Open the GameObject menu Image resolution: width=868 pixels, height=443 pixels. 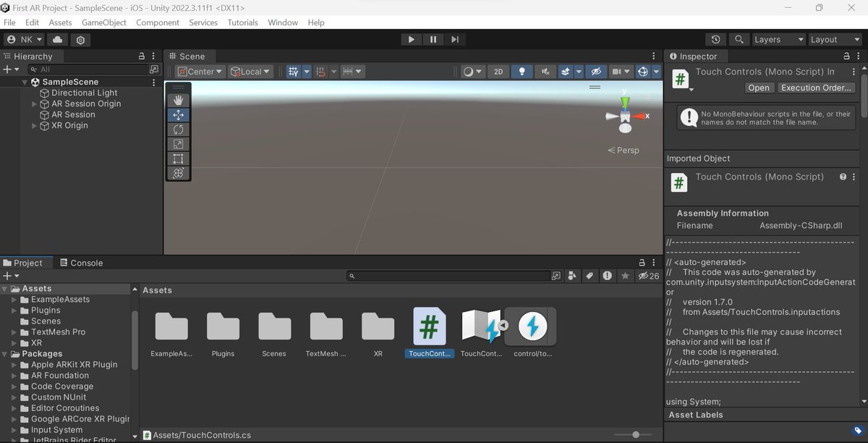[x=104, y=22]
